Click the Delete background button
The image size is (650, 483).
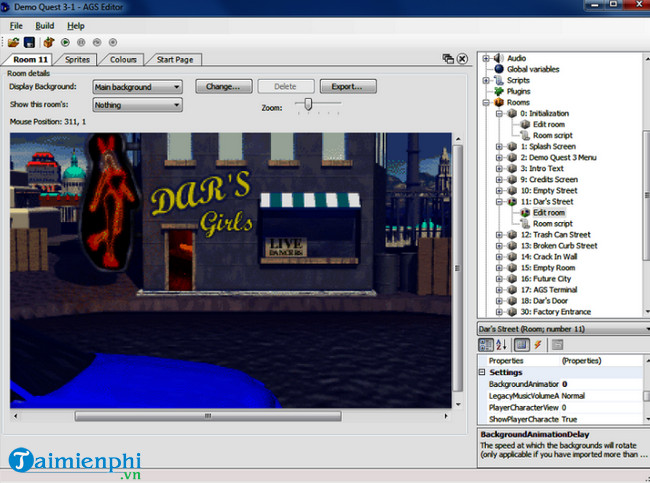click(x=285, y=87)
